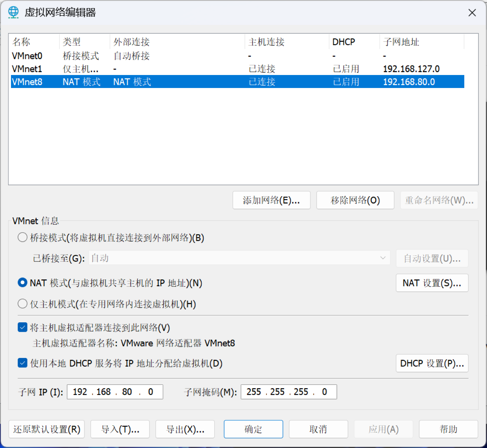Click the globe icon in title bar
487x448 pixels.
[x=13, y=13]
